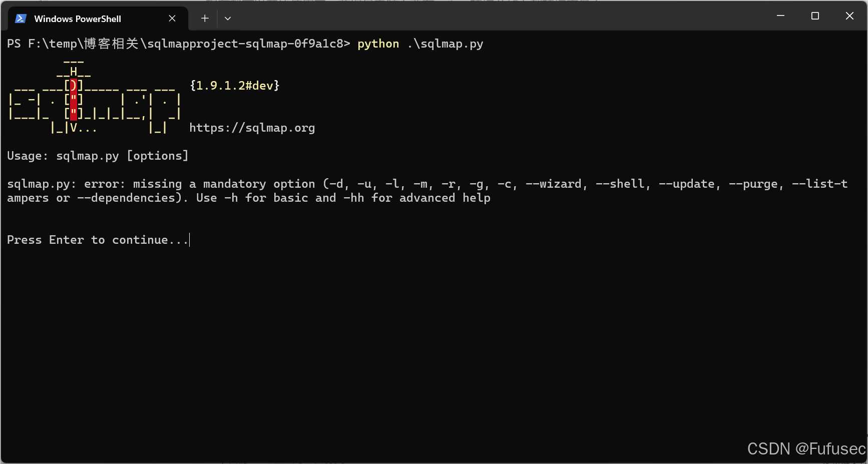Image resolution: width=868 pixels, height=464 pixels.
Task: Open the tab switcher chevron next to plus
Action: point(228,18)
